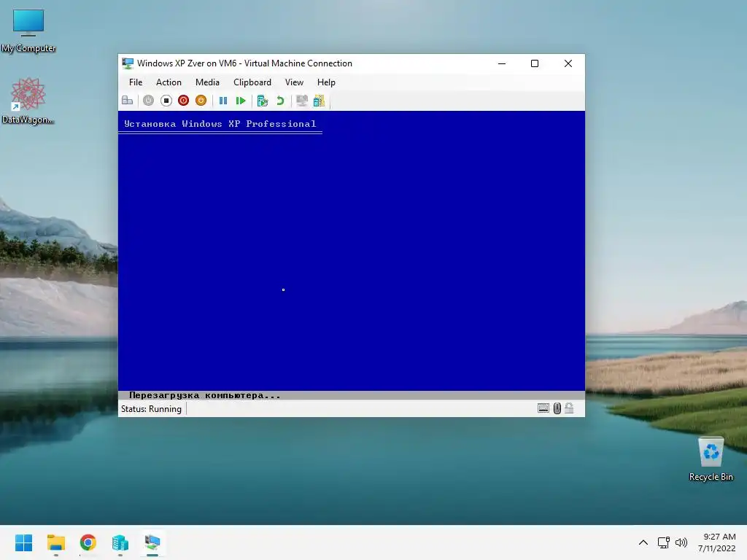This screenshot has width=747, height=560.
Task: Click the network tray icon
Action: tap(664, 542)
